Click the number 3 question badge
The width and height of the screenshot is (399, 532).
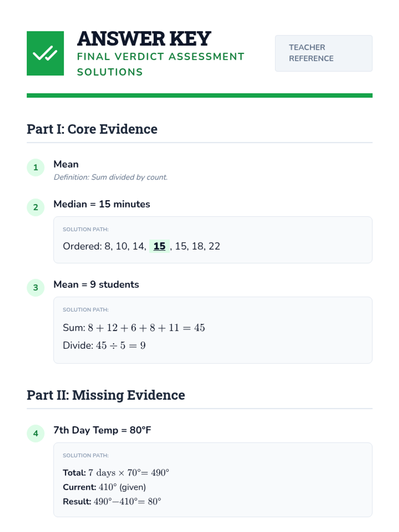coord(36,288)
